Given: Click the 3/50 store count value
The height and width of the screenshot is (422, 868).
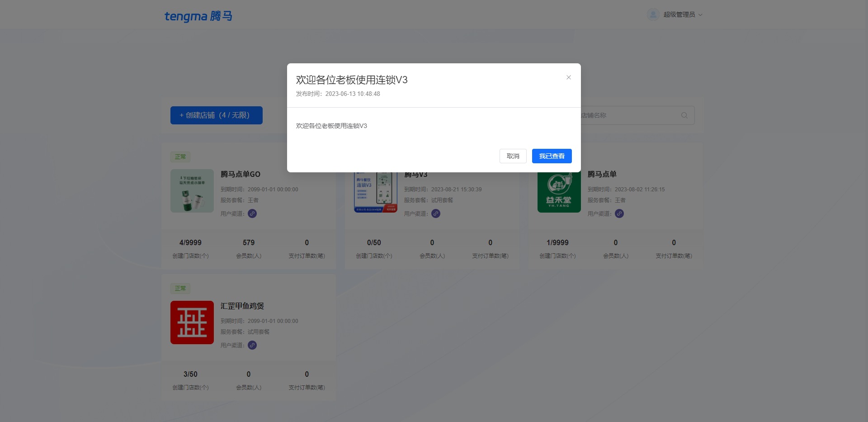Looking at the screenshot, I should tap(190, 374).
